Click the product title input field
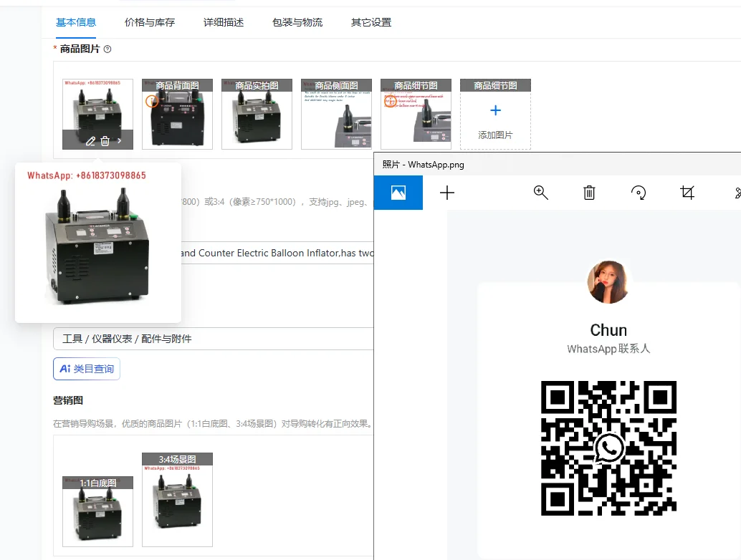This screenshot has height=560, width=741. (277, 253)
